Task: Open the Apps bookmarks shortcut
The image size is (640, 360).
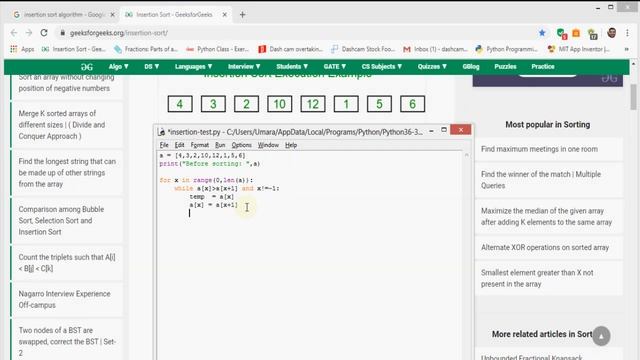Action: pos(22,49)
